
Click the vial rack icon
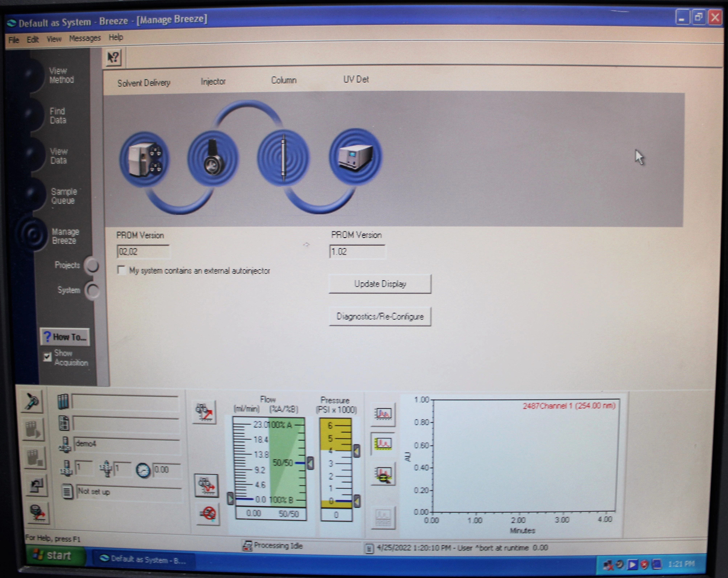pos(63,401)
